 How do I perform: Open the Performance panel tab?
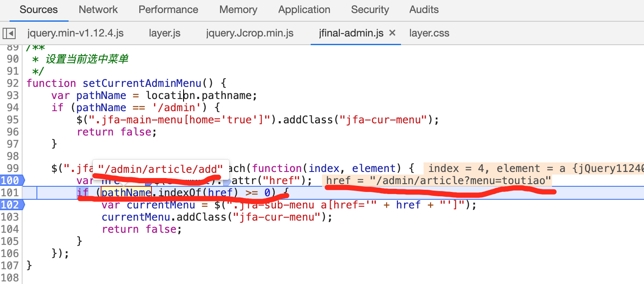[x=168, y=10]
